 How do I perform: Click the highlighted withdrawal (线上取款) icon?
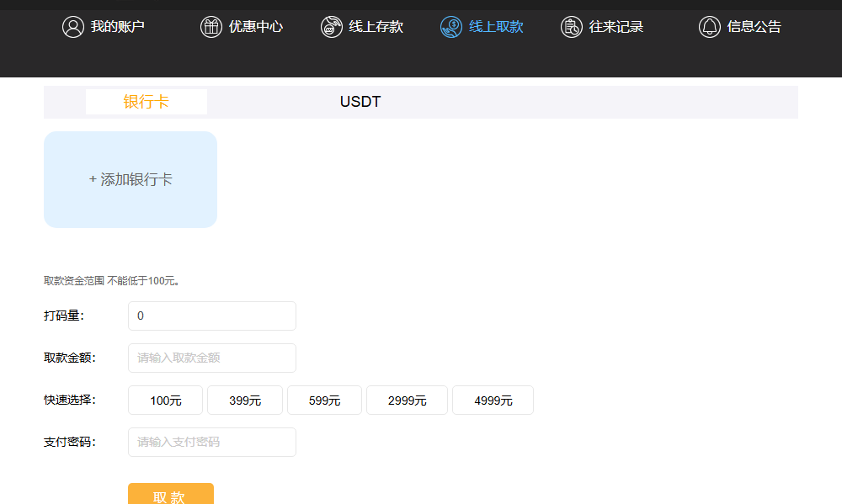tap(451, 27)
